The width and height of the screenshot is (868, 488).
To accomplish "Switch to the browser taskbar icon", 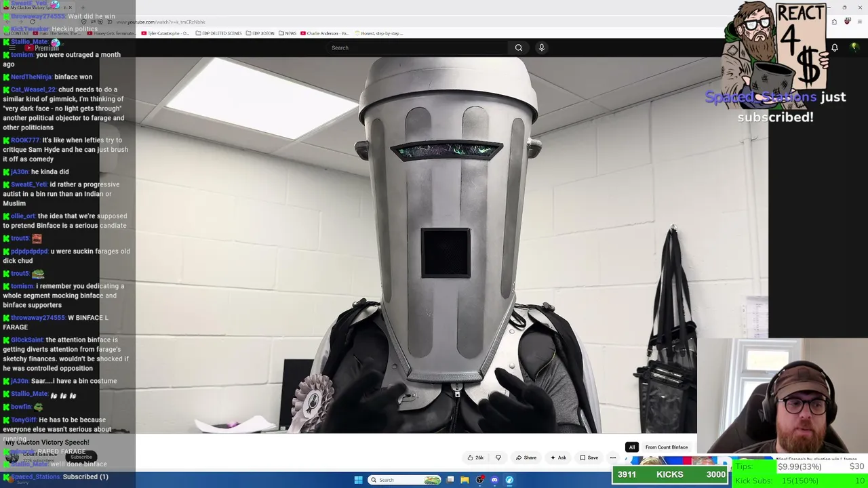I will click(509, 480).
